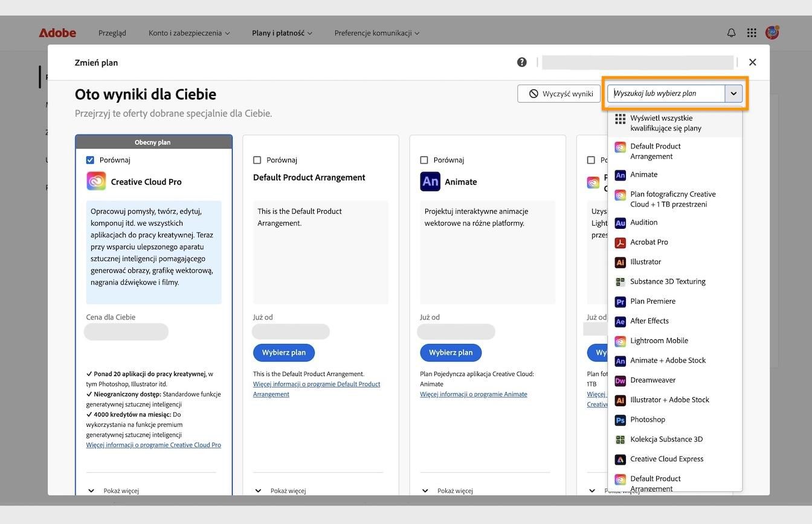Click the Wyczyść wyniki button

coord(559,94)
